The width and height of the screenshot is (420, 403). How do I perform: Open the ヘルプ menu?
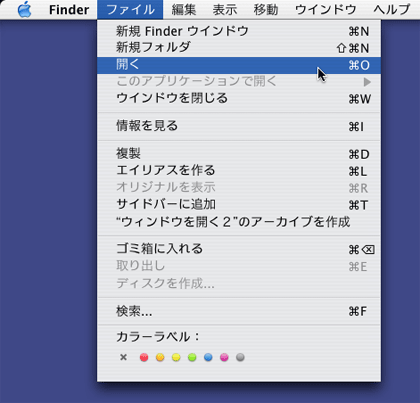point(392,10)
